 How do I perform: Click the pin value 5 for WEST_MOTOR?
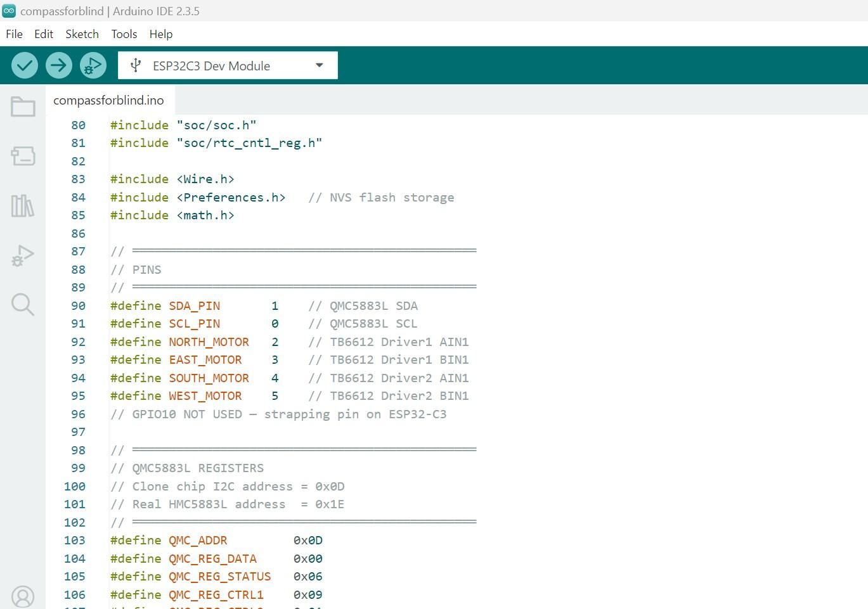[275, 395]
